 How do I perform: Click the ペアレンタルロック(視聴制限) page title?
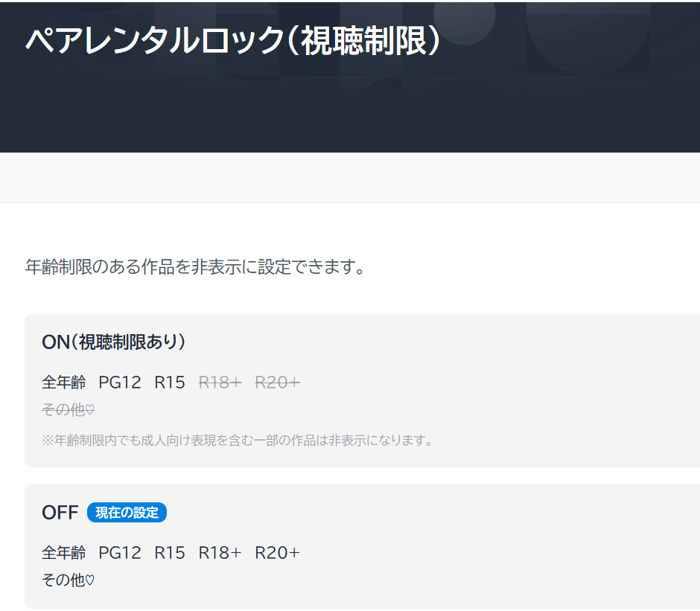pyautogui.click(x=233, y=41)
